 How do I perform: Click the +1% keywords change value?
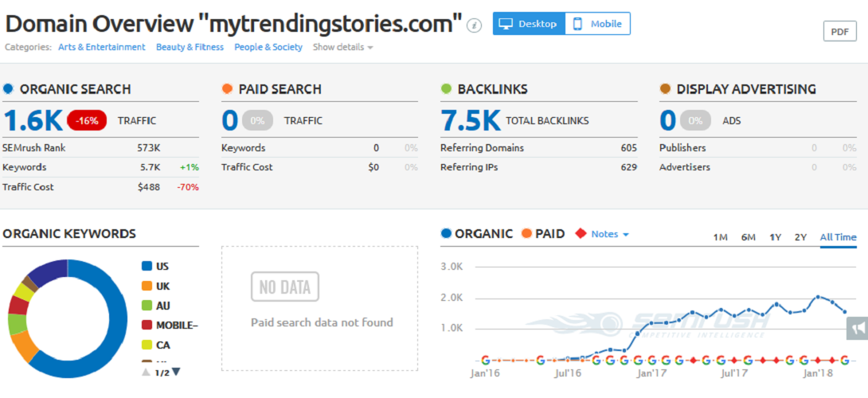pos(190,167)
